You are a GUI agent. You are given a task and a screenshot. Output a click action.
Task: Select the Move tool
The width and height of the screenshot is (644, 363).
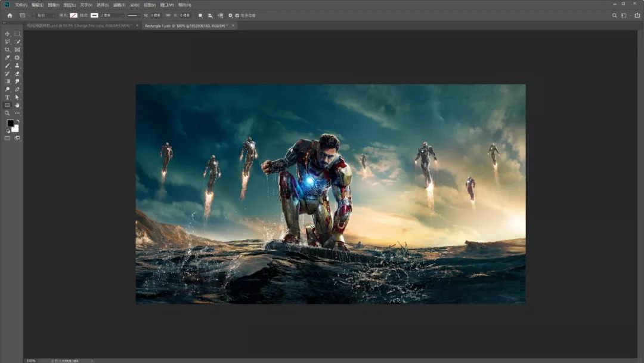click(x=7, y=34)
